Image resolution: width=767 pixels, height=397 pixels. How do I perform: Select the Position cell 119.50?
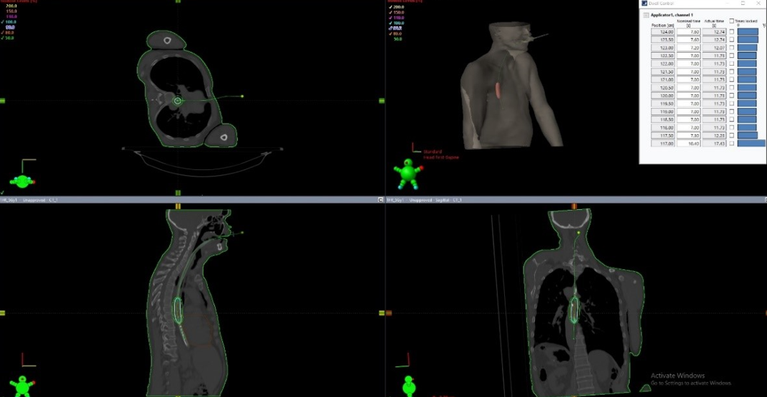point(663,103)
